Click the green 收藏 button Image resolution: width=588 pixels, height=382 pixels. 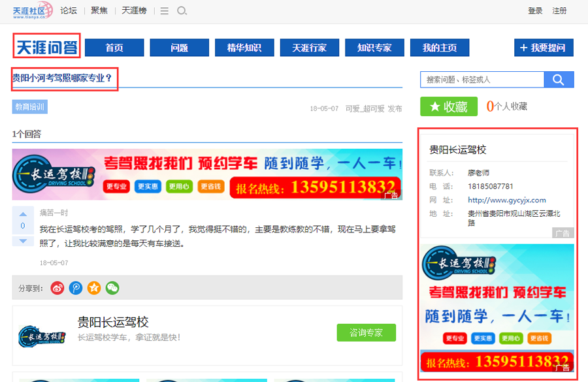point(449,106)
